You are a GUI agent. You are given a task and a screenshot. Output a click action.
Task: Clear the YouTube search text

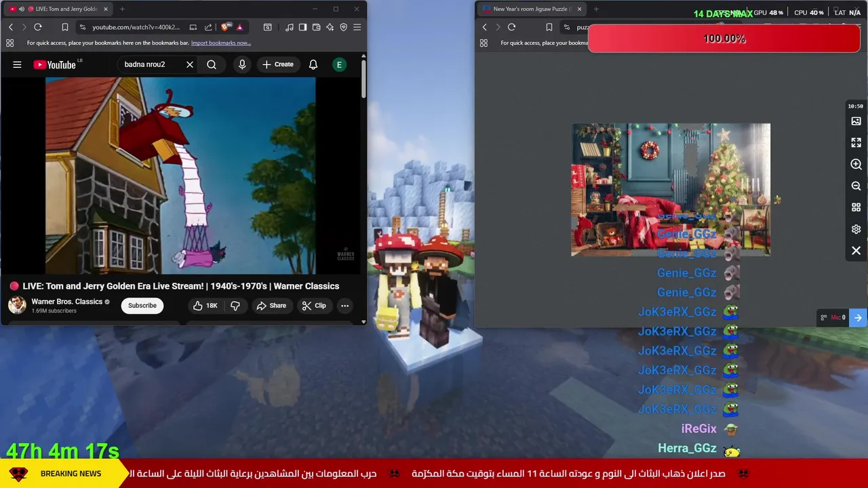coord(190,64)
